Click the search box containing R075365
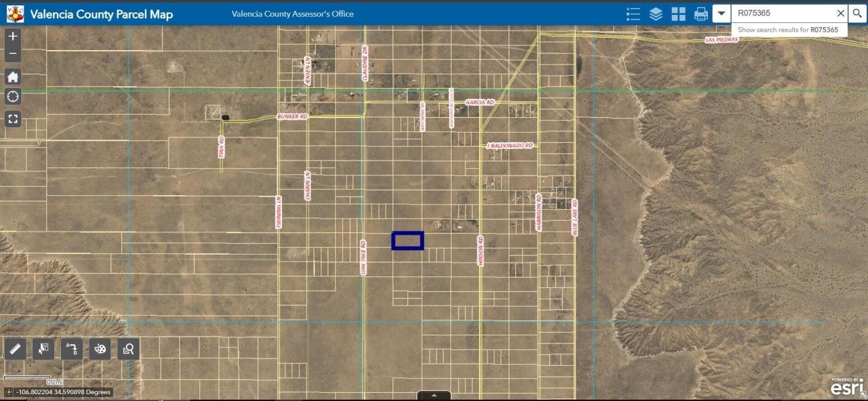Viewport: 868px width, 401px height. tap(783, 13)
